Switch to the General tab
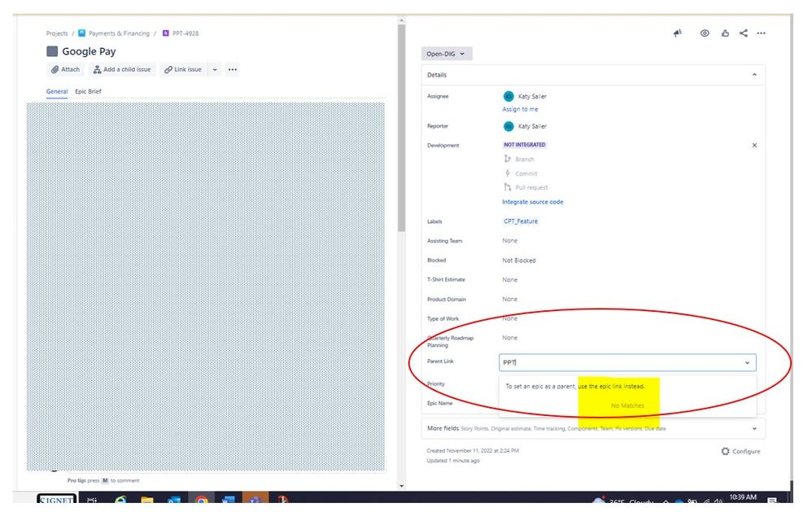The width and height of the screenshot is (812, 512). (57, 92)
